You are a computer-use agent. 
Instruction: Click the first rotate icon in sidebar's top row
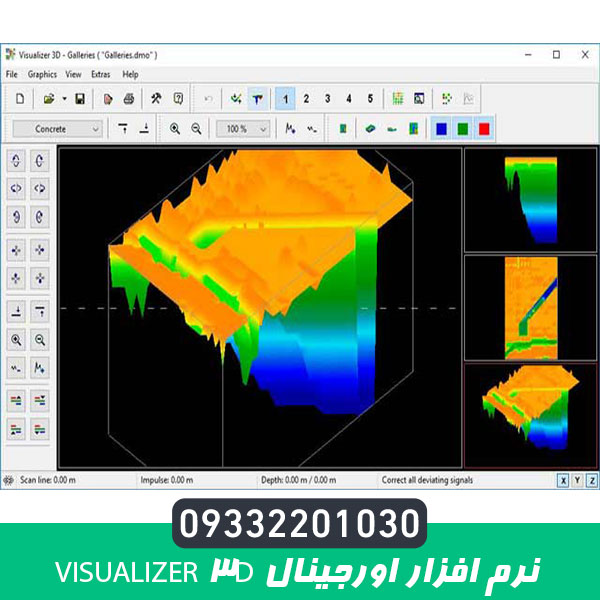[x=16, y=160]
